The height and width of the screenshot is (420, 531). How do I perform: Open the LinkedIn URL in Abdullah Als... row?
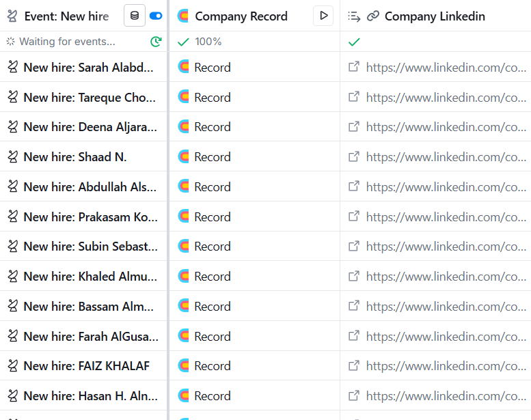(x=446, y=187)
